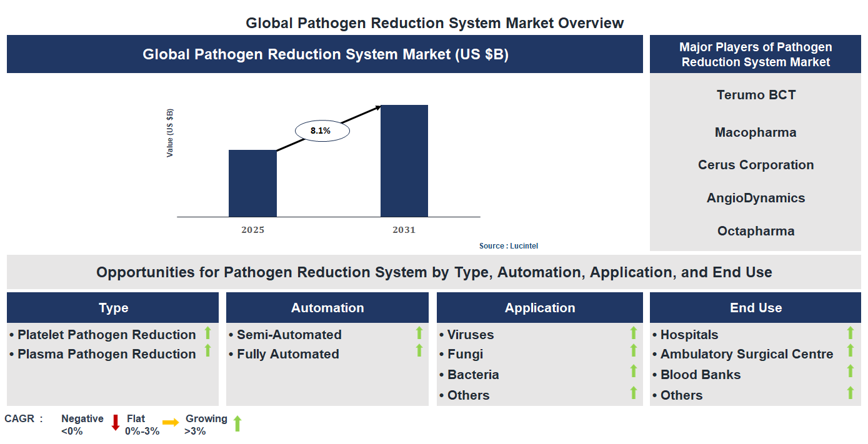The image size is (868, 444).
Task: Select the Application panel header
Action: [x=539, y=307]
